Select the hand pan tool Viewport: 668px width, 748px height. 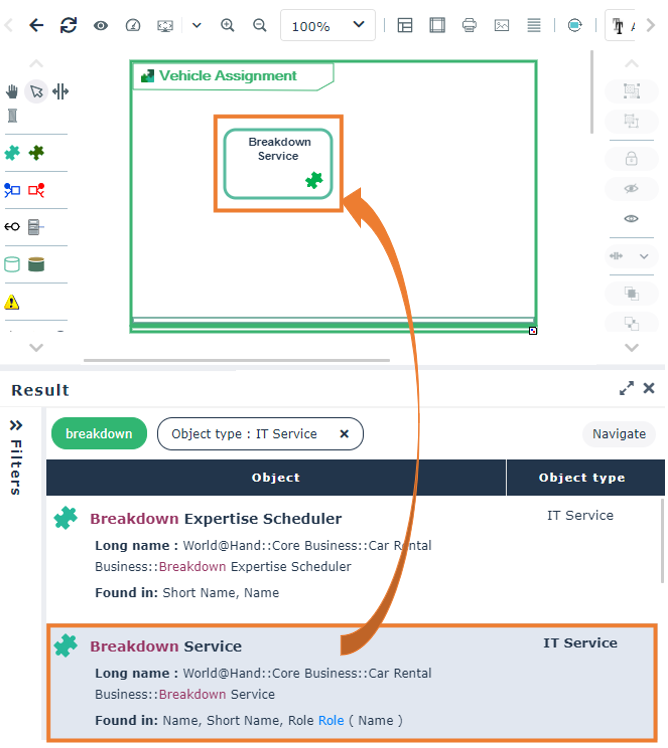(12, 91)
